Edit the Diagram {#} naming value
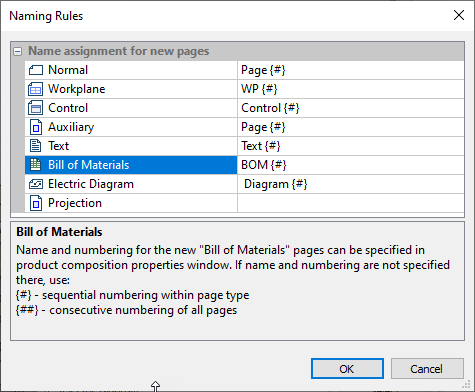 coord(351,184)
